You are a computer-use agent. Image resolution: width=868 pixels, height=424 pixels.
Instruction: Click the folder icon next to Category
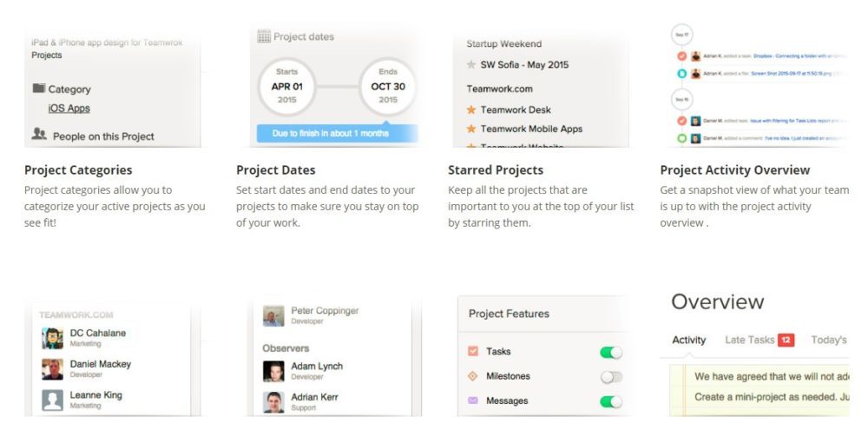38,89
